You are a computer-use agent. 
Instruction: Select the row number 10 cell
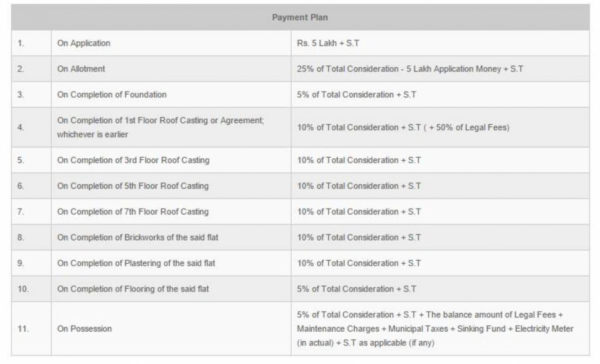click(23, 289)
